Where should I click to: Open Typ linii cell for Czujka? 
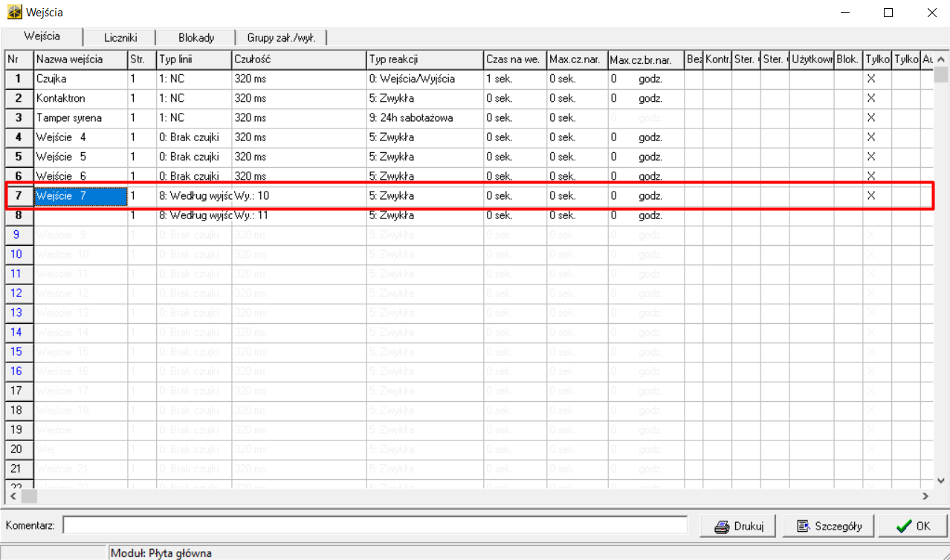tap(193, 79)
